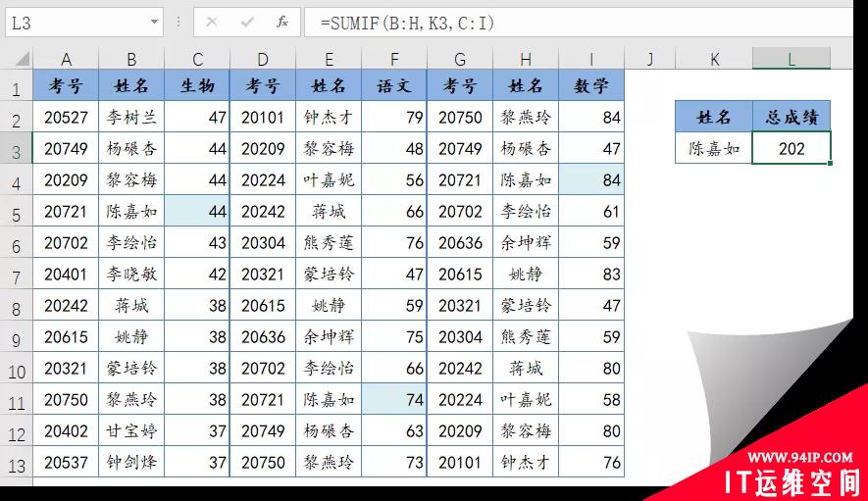Image resolution: width=868 pixels, height=501 pixels.
Task: Click the confirm checkmark formula icon
Action: click(x=247, y=23)
